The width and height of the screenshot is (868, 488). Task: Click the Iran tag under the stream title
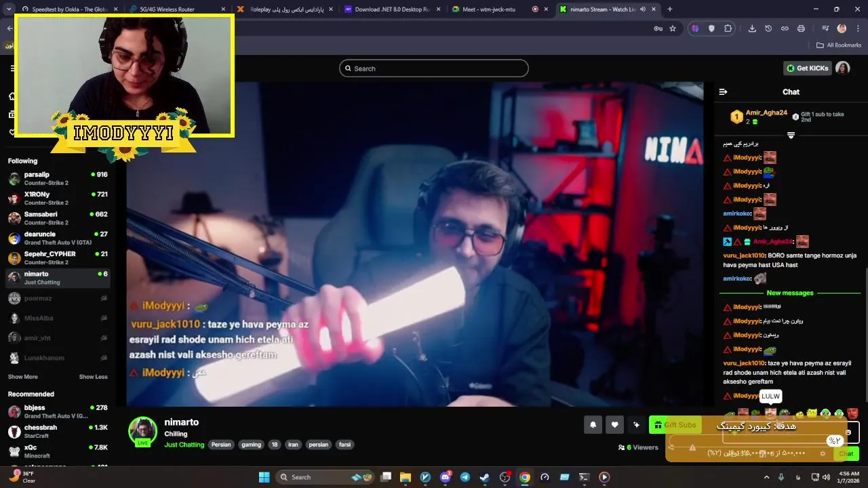click(293, 445)
